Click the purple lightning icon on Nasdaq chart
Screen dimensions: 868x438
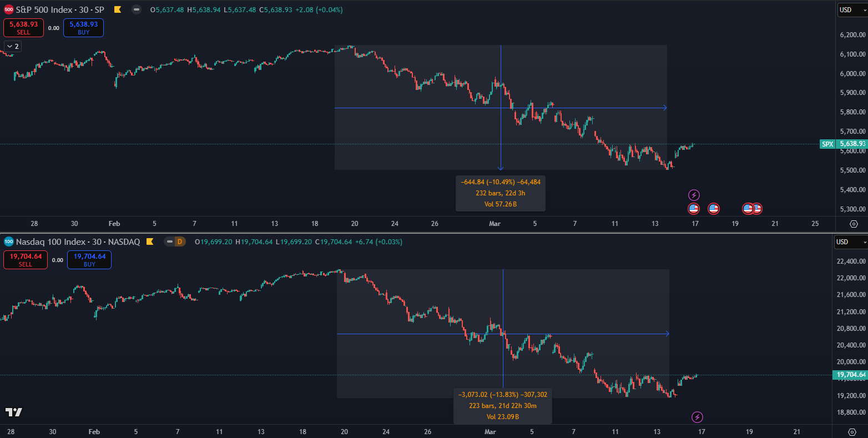point(698,417)
